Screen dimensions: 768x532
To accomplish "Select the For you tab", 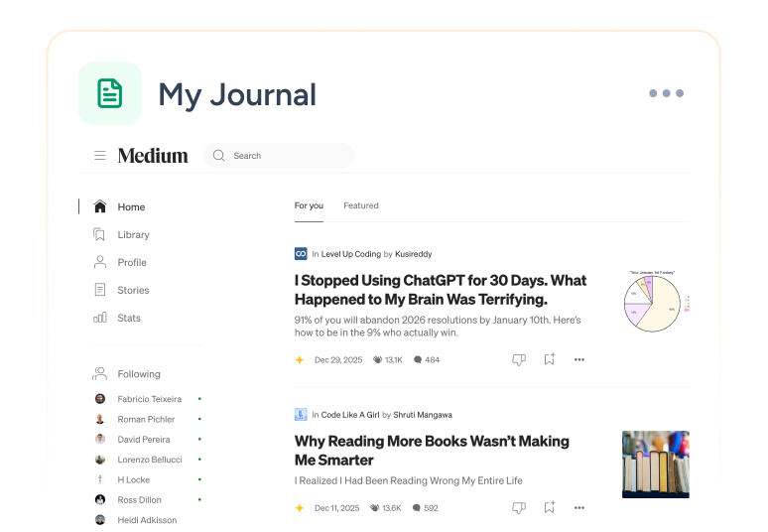I will click(x=309, y=205).
